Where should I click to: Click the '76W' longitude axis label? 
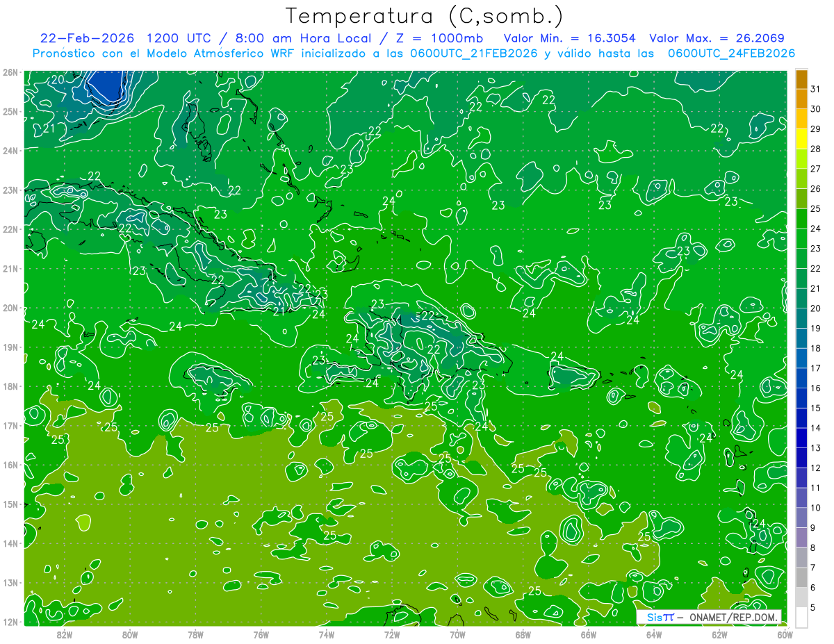[x=261, y=634]
